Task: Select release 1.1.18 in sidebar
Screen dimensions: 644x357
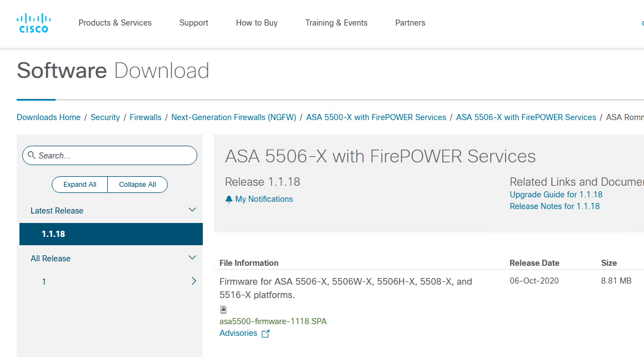Action: pos(111,234)
